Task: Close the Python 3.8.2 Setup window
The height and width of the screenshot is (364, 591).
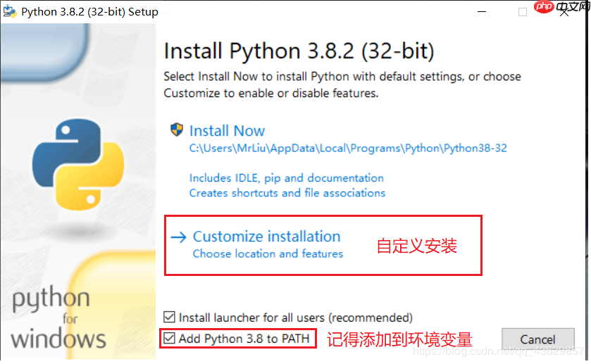Action: click(564, 13)
